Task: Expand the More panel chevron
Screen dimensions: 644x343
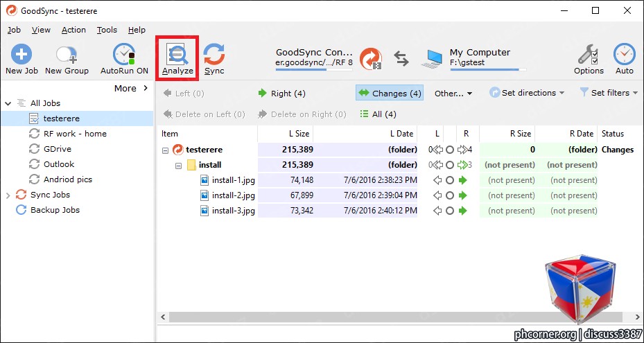Action: click(x=146, y=88)
